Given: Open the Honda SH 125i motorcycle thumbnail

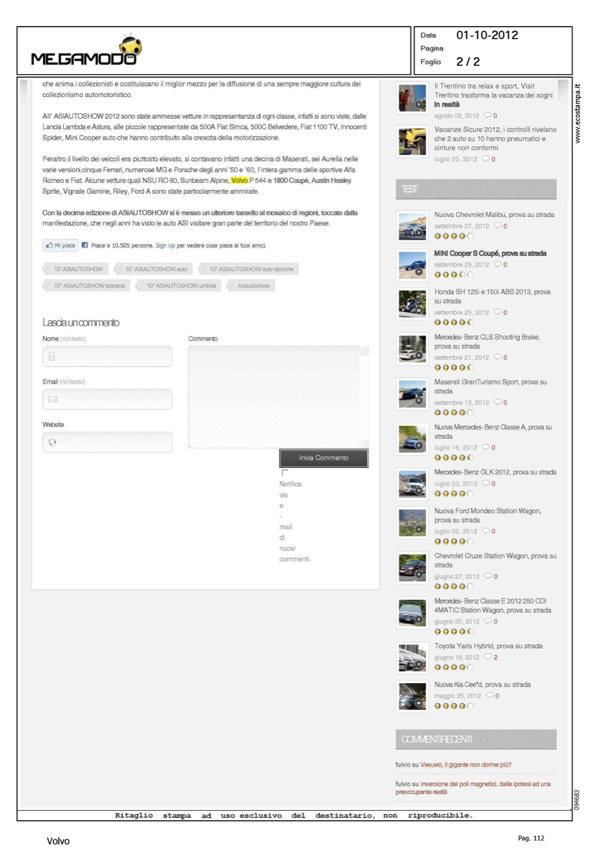Looking at the screenshot, I should (x=413, y=304).
